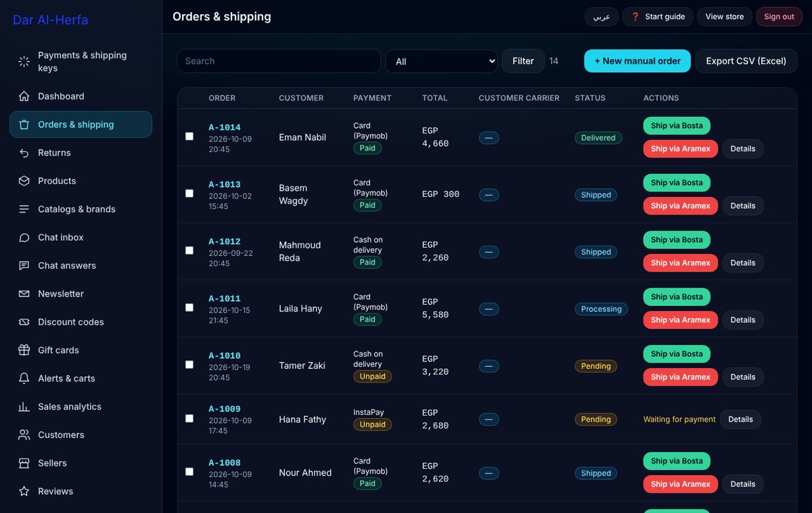Click the + New manual order button
This screenshot has width=812, height=513.
tap(637, 61)
